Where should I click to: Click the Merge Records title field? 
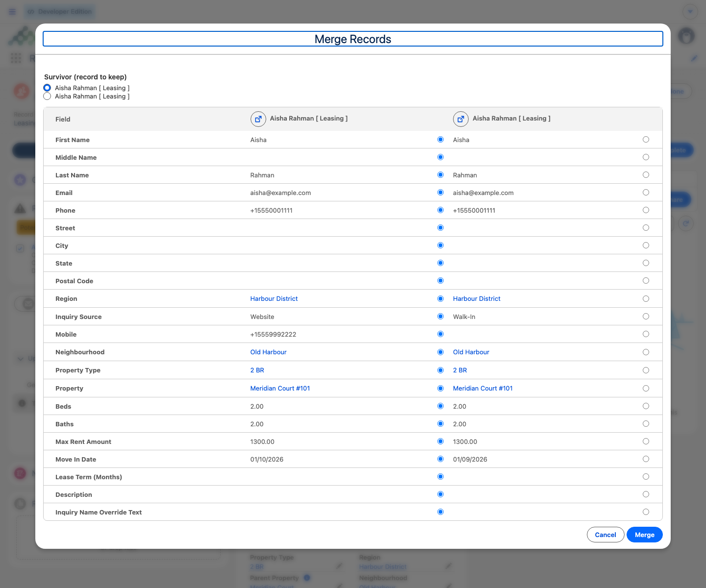[x=353, y=39]
